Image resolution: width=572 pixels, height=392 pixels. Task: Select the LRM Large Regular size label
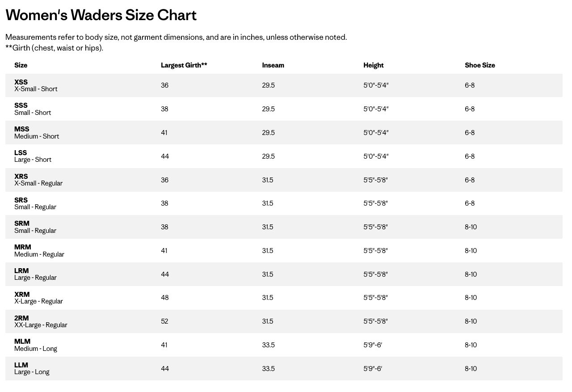click(x=35, y=274)
